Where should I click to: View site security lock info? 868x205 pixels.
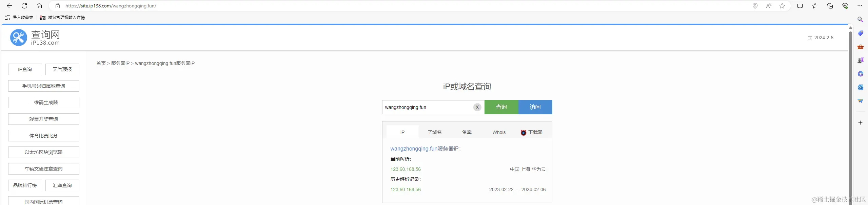[58, 6]
